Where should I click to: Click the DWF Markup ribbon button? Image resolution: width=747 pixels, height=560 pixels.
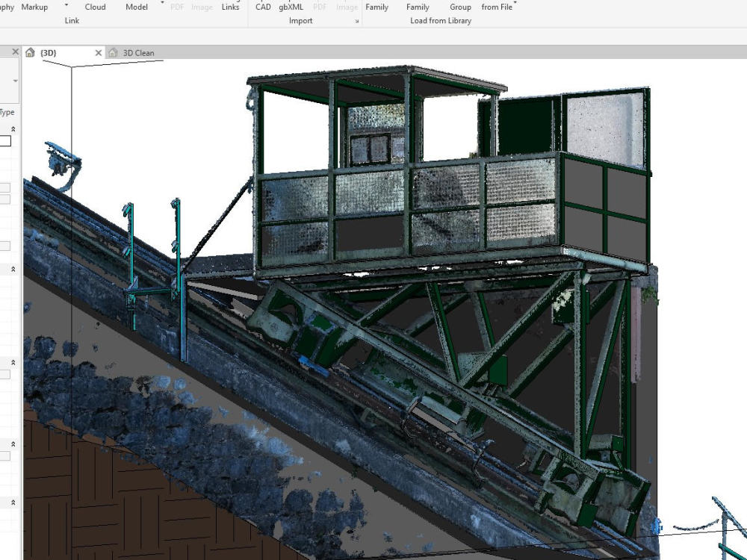[x=34, y=7]
